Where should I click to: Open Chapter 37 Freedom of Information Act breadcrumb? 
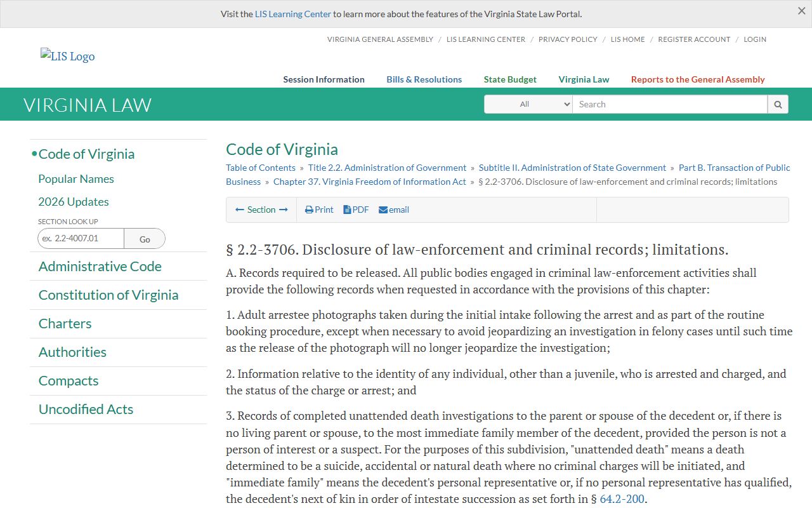[x=370, y=182]
